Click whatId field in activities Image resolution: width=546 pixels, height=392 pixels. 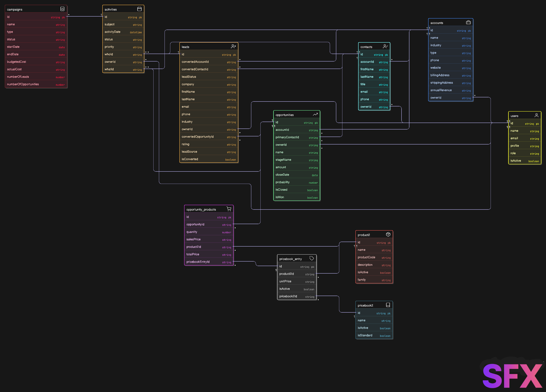[x=123, y=69]
